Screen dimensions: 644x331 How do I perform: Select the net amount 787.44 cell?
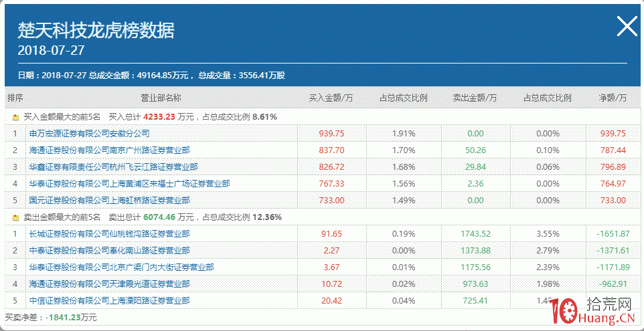613,150
